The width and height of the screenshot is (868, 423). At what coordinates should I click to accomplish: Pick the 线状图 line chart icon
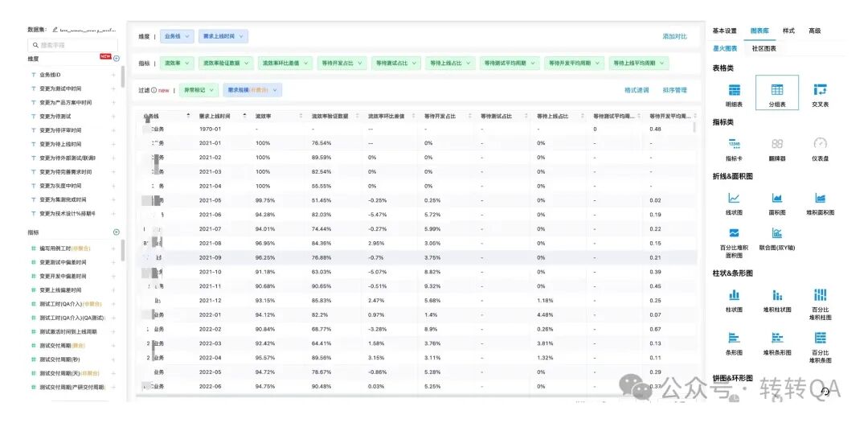tap(734, 198)
